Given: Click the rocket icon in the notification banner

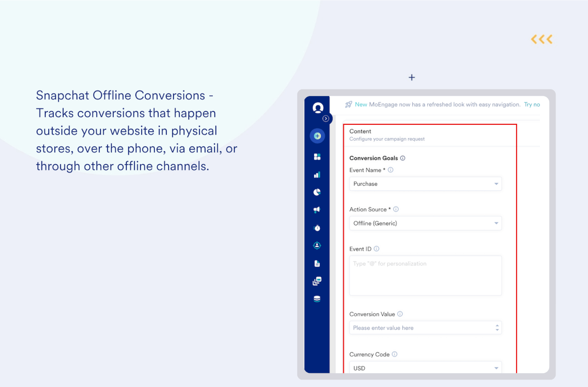Looking at the screenshot, I should tap(348, 104).
